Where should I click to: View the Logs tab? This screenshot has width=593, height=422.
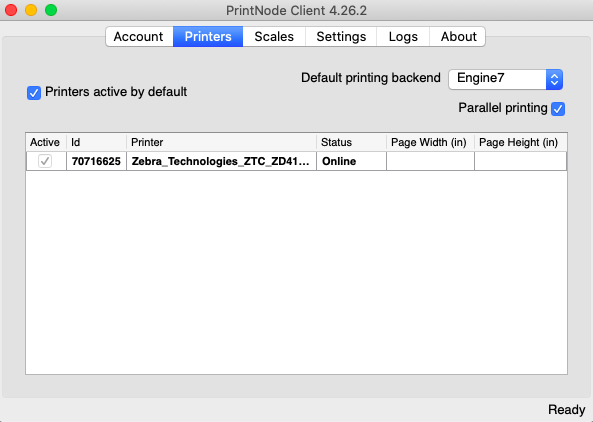[x=403, y=37]
